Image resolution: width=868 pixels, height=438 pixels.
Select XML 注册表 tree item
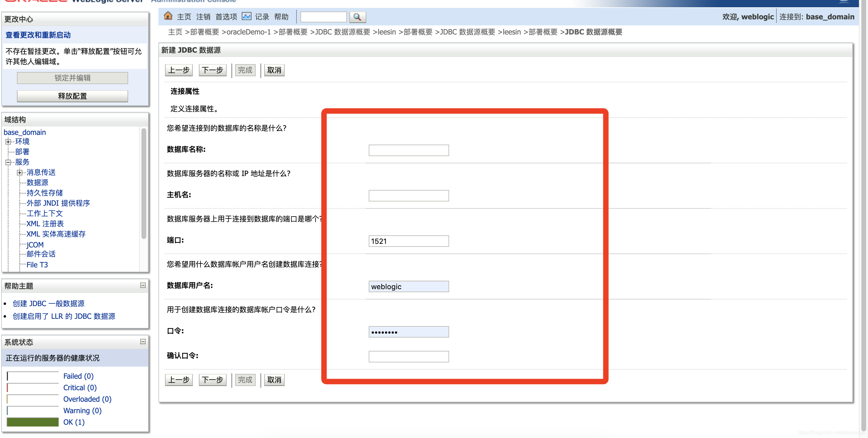45,224
